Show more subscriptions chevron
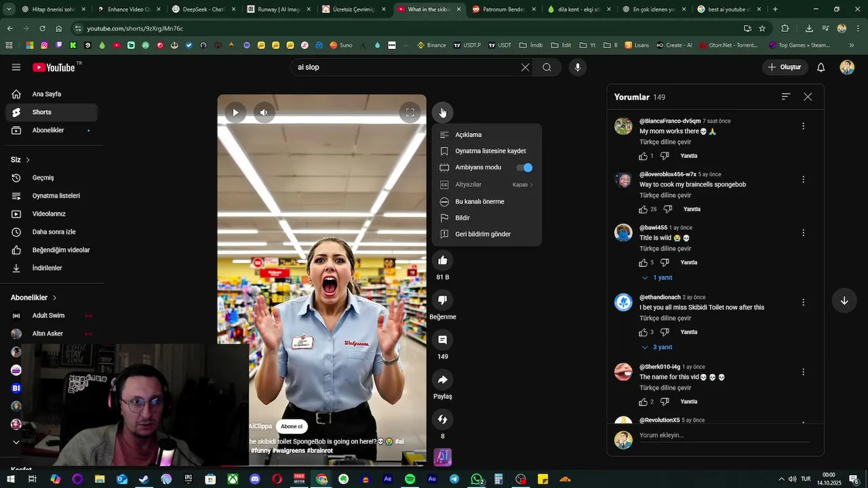This screenshot has height=488, width=868. pyautogui.click(x=16, y=443)
